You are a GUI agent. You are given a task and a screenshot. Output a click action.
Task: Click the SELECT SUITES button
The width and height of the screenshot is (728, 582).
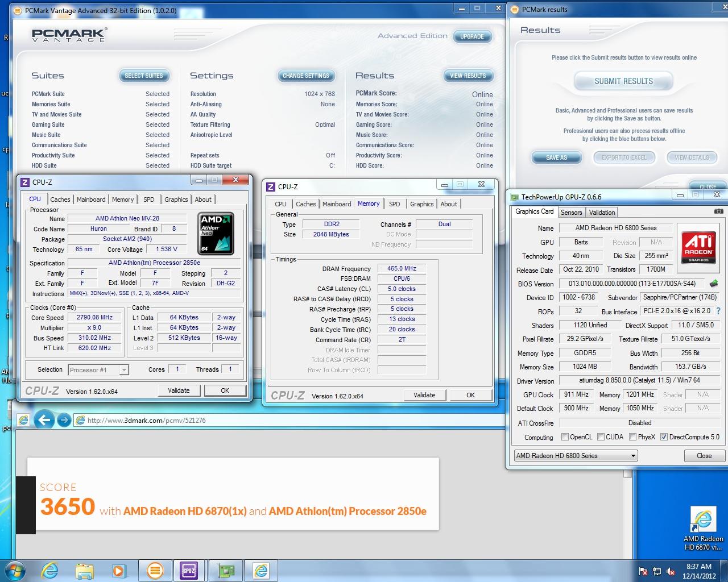(x=144, y=76)
